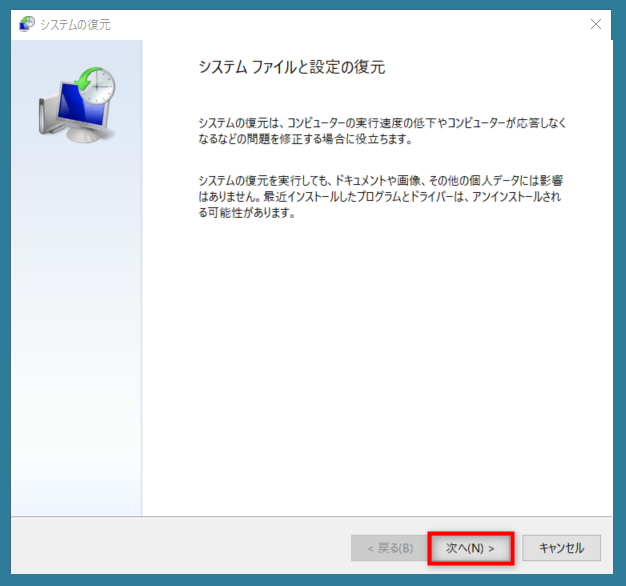Image resolution: width=626 pixels, height=586 pixels.
Task: Click the paragraph starting システムの復元を実行しても
Action: pos(380,196)
